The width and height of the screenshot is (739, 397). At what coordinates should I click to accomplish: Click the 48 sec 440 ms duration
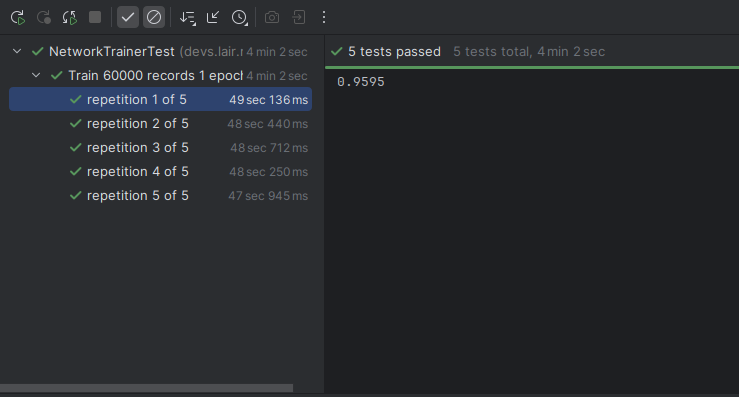(267, 124)
